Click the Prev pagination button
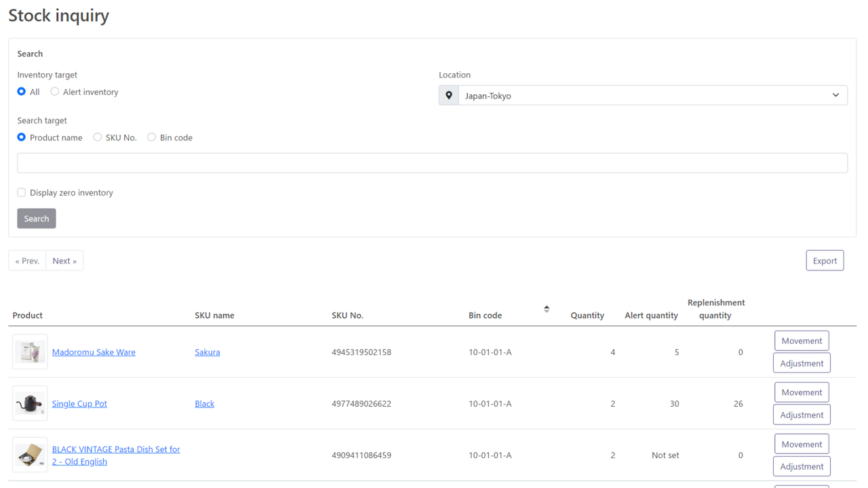 click(26, 260)
